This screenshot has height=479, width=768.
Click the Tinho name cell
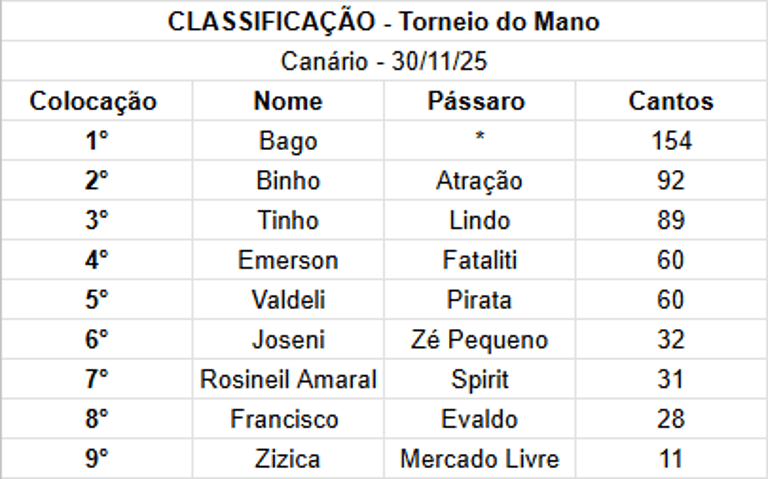[288, 220]
